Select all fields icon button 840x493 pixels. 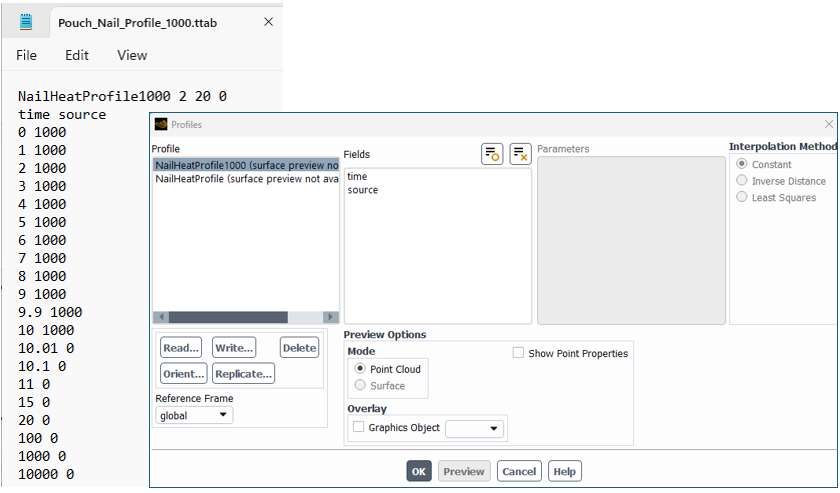[492, 154]
